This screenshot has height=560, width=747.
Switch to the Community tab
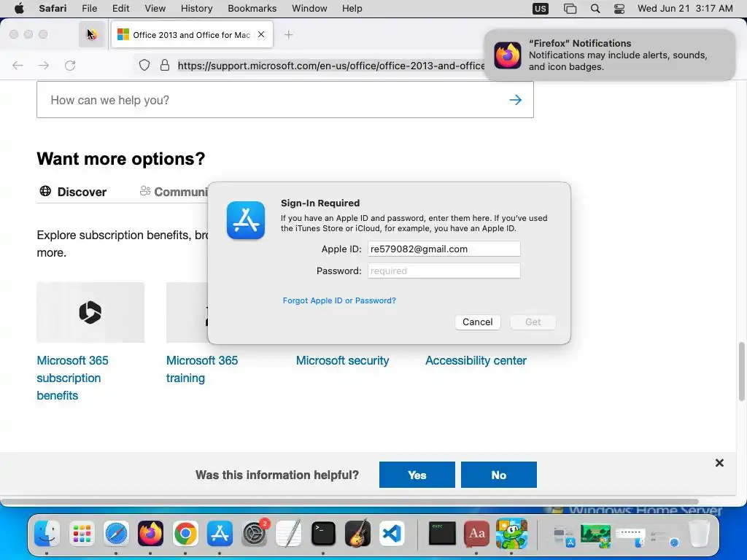tap(174, 192)
